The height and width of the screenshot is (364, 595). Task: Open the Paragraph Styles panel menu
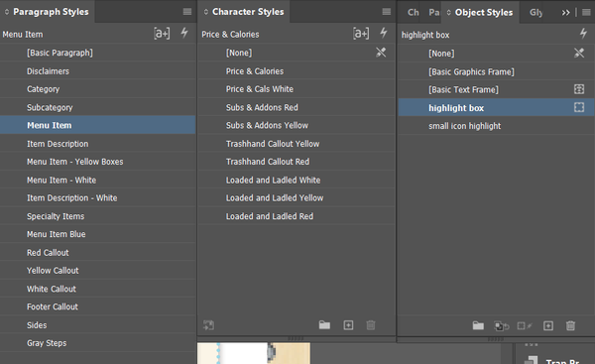pos(187,12)
